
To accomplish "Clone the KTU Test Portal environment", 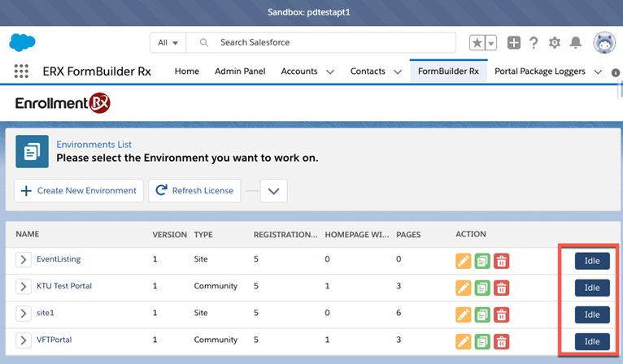I will pos(482,288).
